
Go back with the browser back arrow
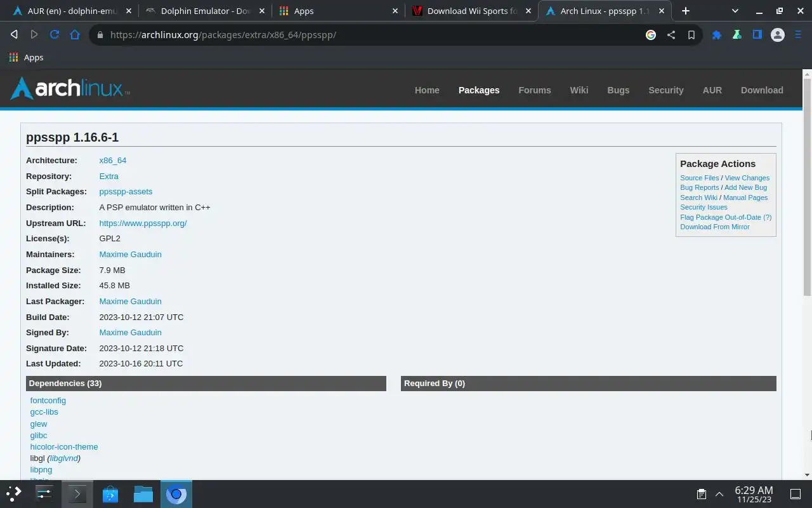(x=14, y=35)
